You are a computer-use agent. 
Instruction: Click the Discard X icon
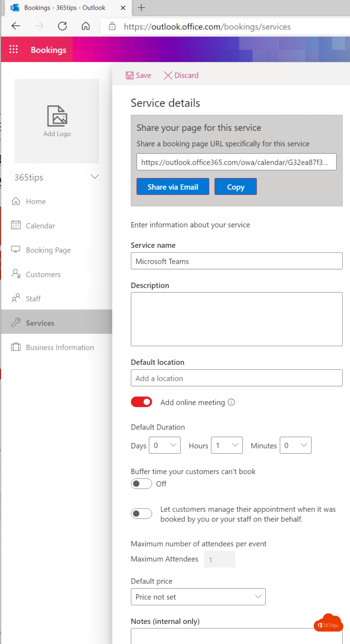pos(168,76)
